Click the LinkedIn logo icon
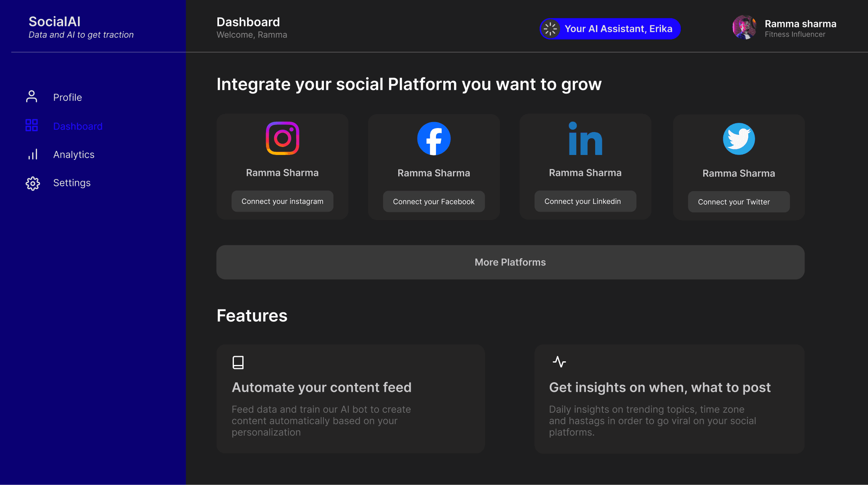The width and height of the screenshot is (868, 485). [585, 139]
